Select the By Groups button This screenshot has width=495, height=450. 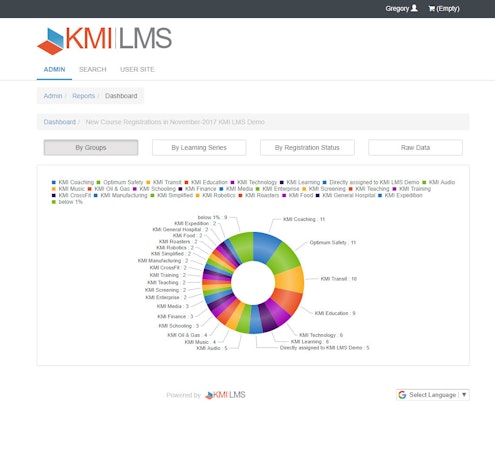click(91, 148)
